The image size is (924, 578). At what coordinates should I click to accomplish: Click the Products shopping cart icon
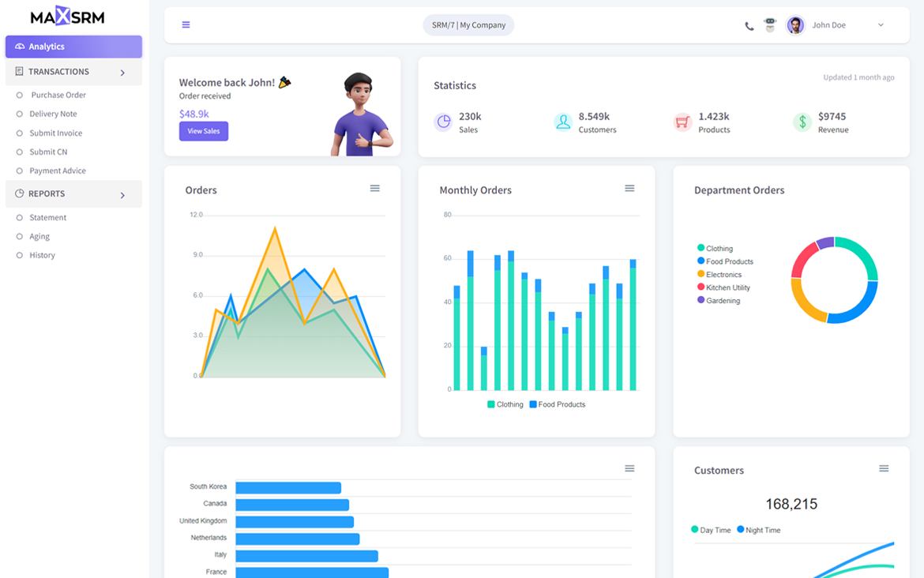click(x=682, y=122)
